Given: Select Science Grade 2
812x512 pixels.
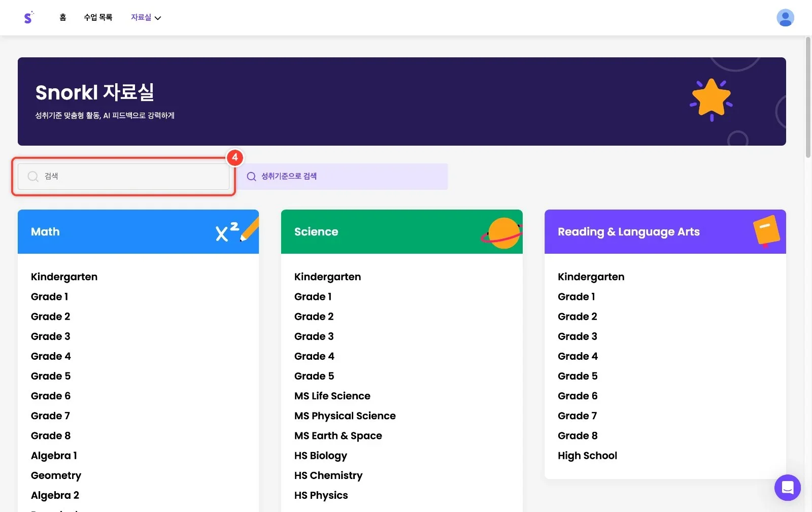Looking at the screenshot, I should [314, 317].
